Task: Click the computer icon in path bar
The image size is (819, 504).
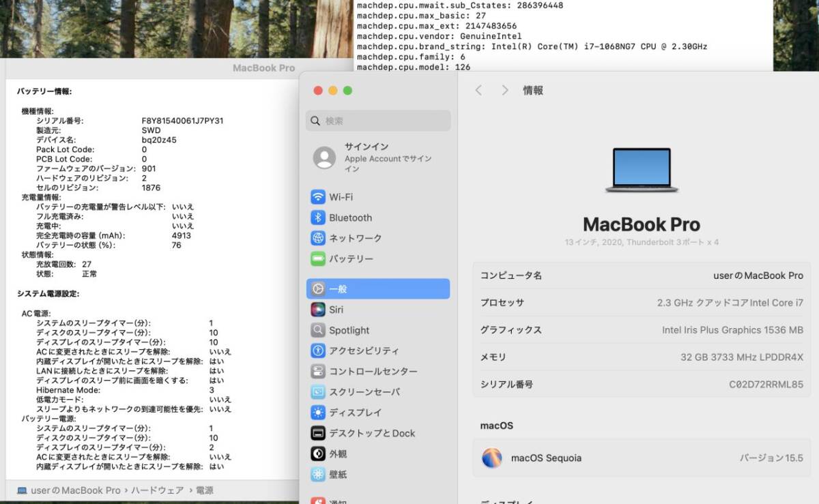Action: (x=22, y=490)
